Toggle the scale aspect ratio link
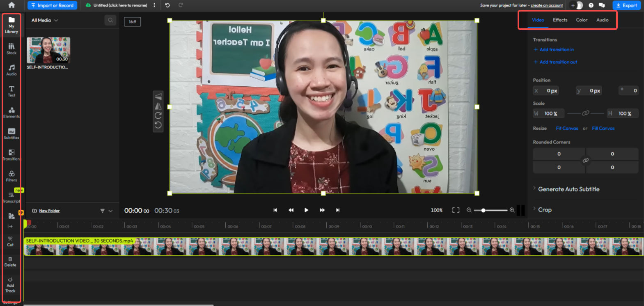Viewport: 644px width, 306px height. [586, 113]
